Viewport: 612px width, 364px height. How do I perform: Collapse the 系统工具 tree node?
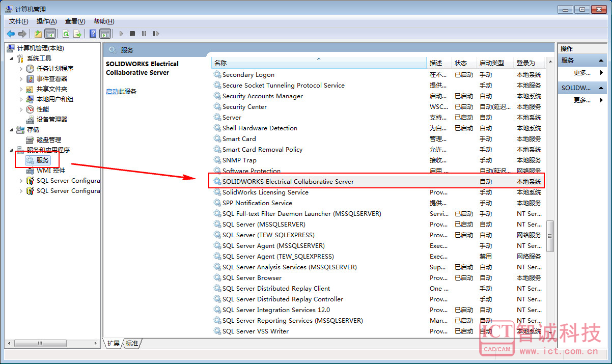[x=11, y=59]
